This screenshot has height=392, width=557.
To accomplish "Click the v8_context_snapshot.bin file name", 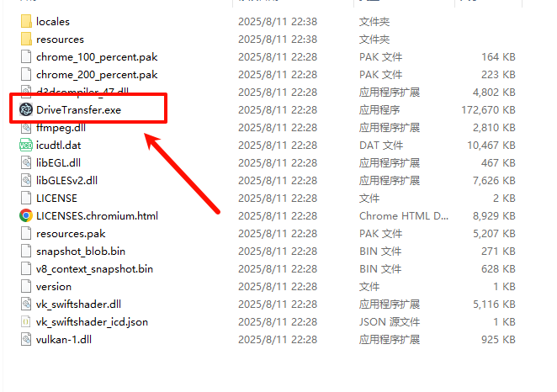I will click(x=94, y=269).
